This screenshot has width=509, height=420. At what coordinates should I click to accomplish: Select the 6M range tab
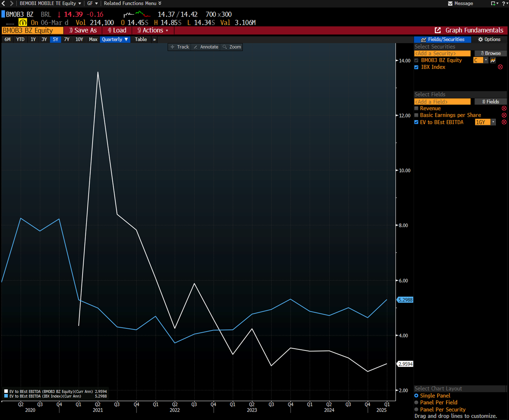pyautogui.click(x=7, y=39)
